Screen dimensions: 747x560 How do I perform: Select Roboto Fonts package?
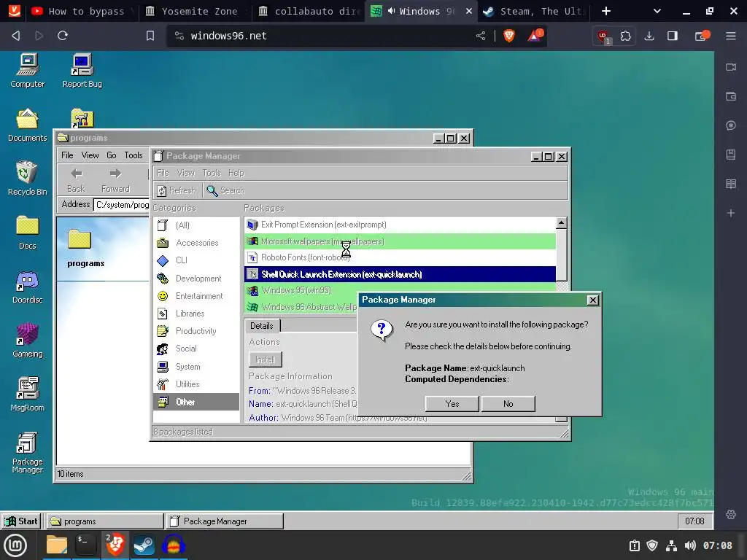pos(400,257)
